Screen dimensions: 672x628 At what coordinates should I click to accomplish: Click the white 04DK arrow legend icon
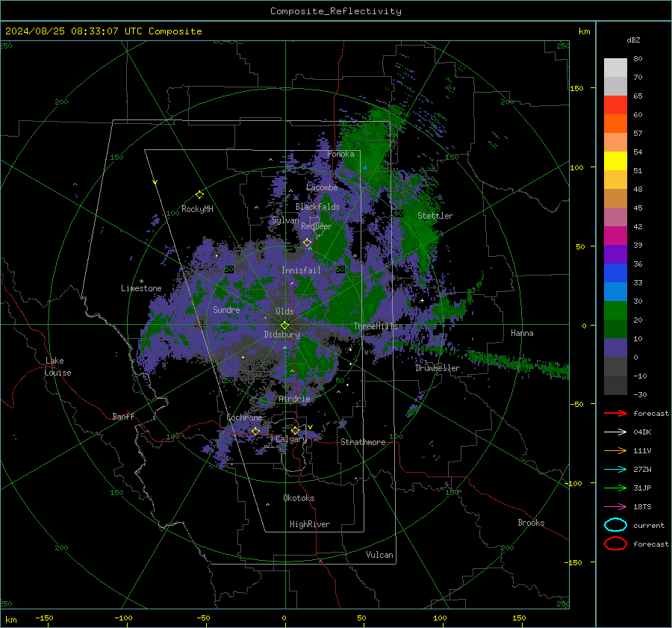615,432
